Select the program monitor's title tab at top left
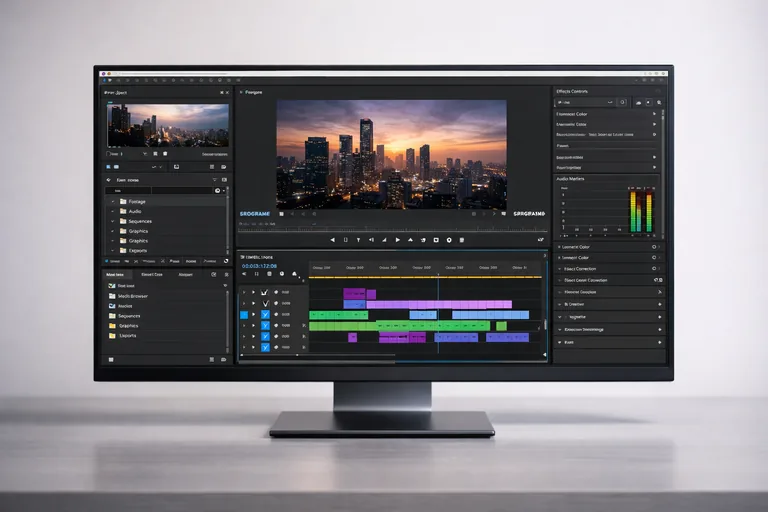 [254, 92]
